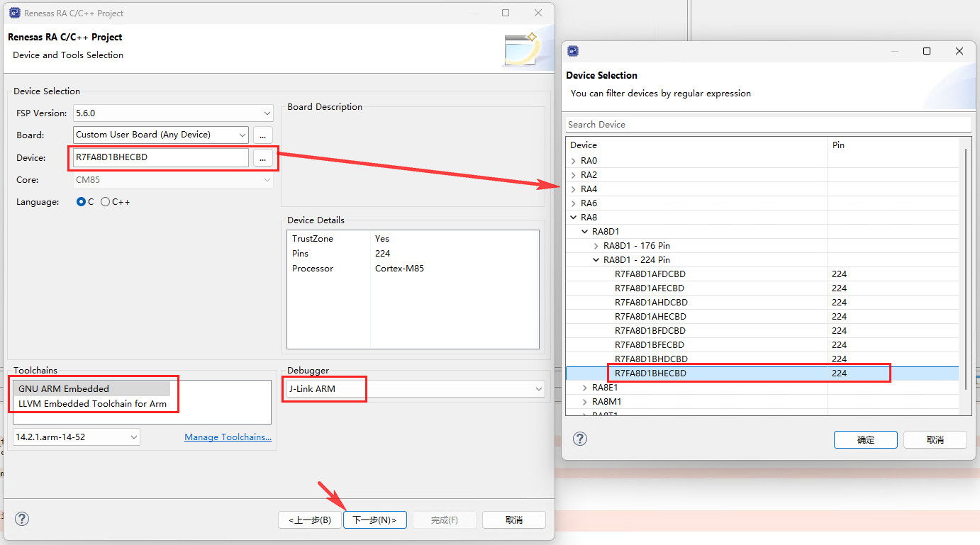Expand the RA0 device family node

click(573, 161)
